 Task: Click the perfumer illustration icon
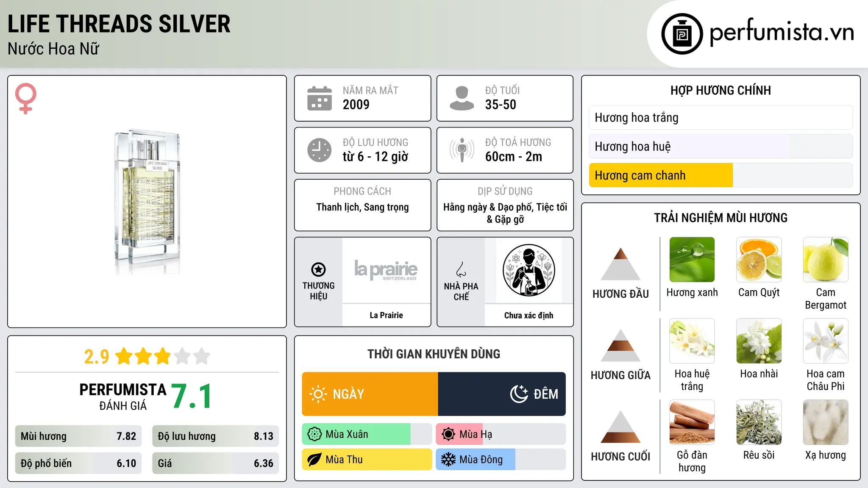tap(529, 270)
